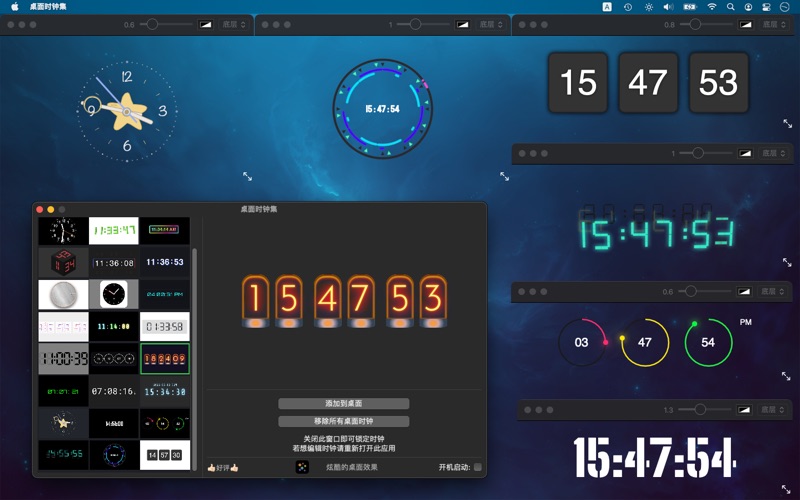Click the 移除所有桌面时钟 button
Screen dimensions: 800x500
point(343,422)
